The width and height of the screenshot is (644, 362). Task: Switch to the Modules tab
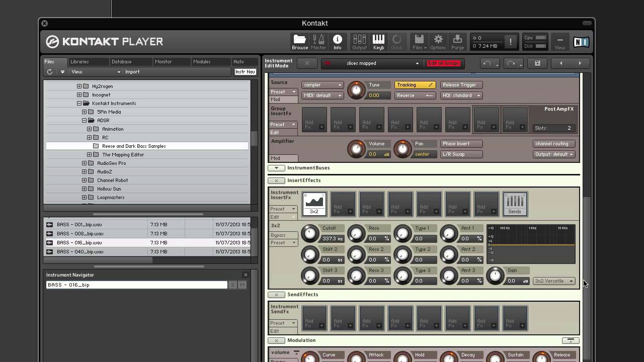[211, 62]
